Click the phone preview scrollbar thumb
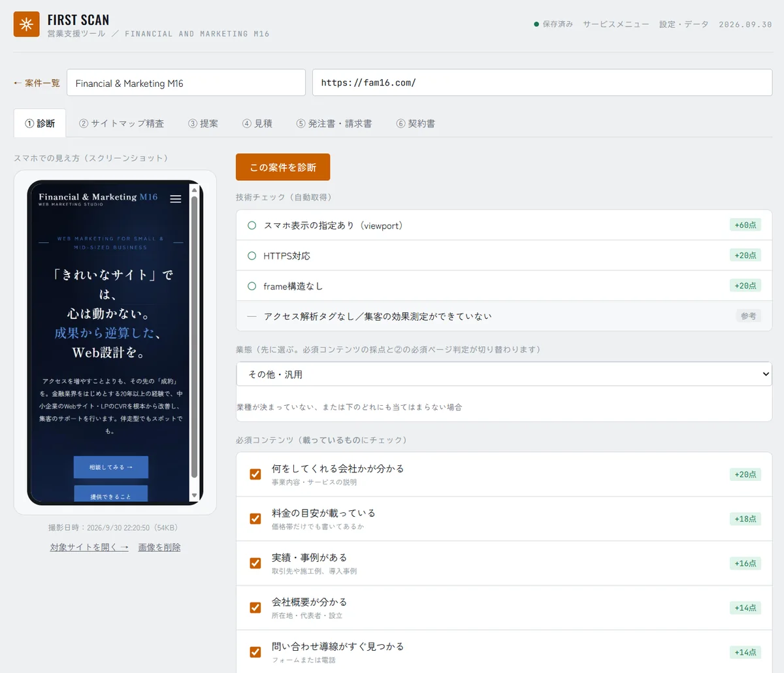The image size is (784, 673). pos(193,336)
